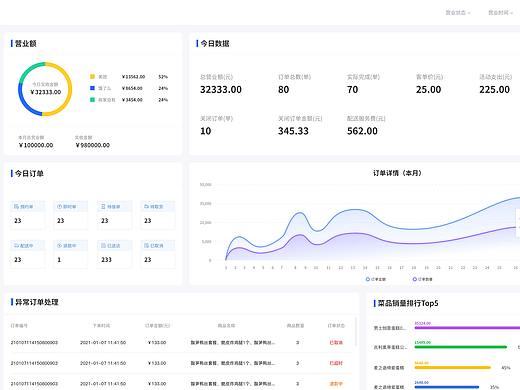
Task: Toggle the 订单数量 series in chart legend
Action: click(422, 279)
